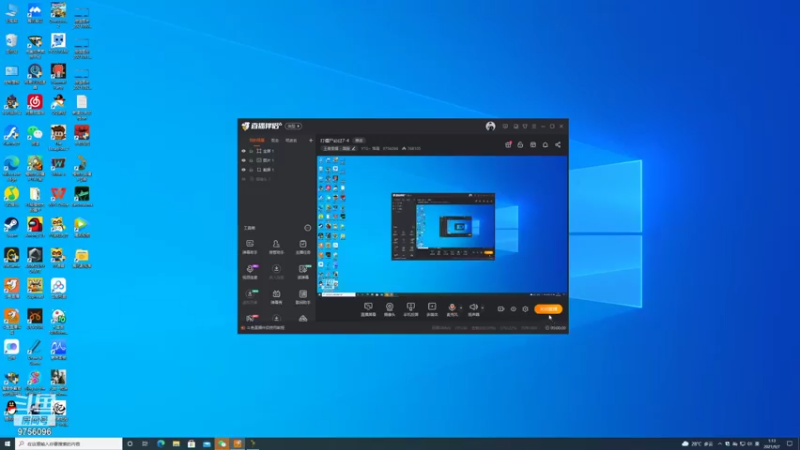The height and width of the screenshot is (450, 800).
Task: Open Among Us desktop shortcut
Action: (x=35, y=227)
